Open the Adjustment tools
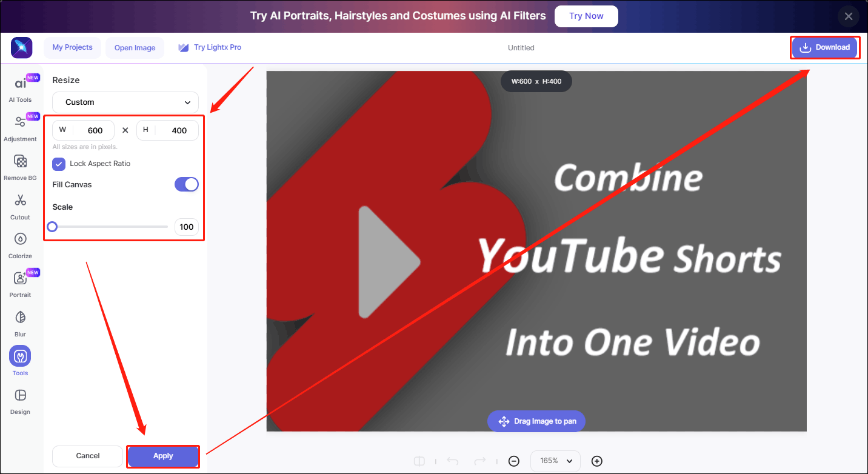868x474 pixels. coord(20,128)
